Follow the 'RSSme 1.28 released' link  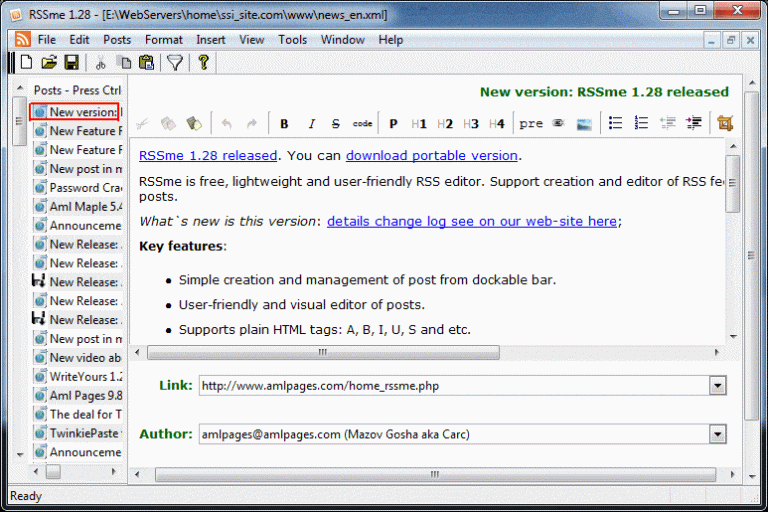point(208,156)
